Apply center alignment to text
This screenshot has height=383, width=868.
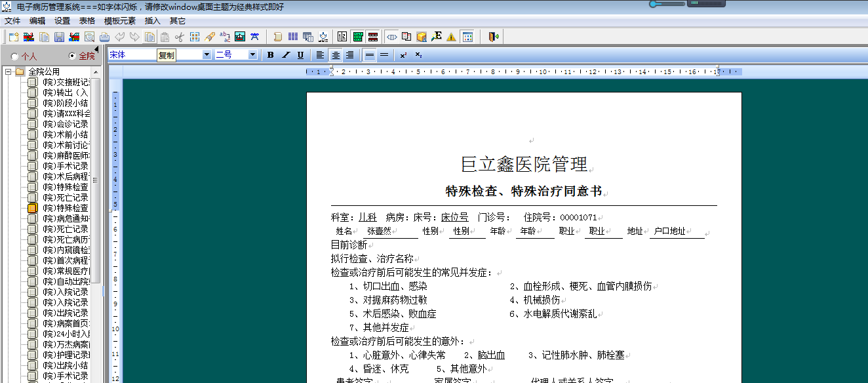(334, 55)
